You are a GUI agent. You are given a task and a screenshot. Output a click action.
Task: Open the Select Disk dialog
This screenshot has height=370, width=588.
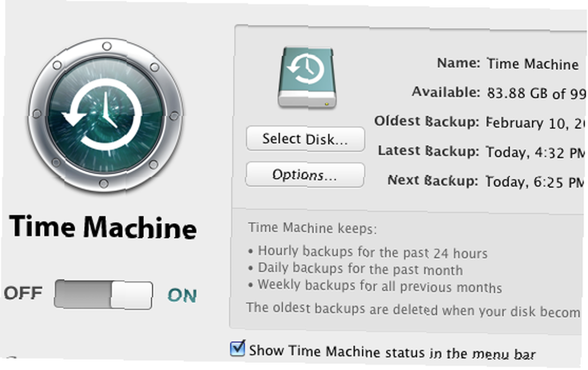click(x=305, y=139)
